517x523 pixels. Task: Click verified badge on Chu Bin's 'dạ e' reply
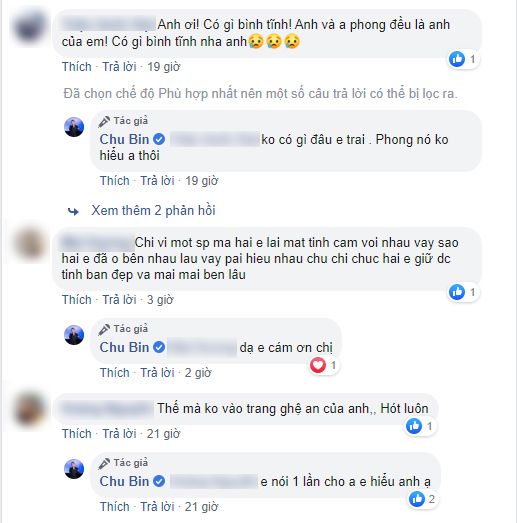159,347
